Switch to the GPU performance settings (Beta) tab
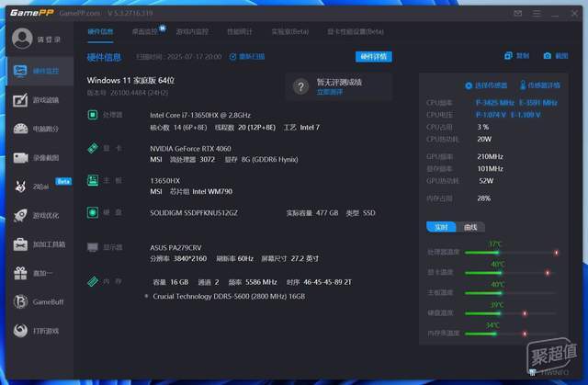The height and width of the screenshot is (385, 588). pyautogui.click(x=356, y=32)
